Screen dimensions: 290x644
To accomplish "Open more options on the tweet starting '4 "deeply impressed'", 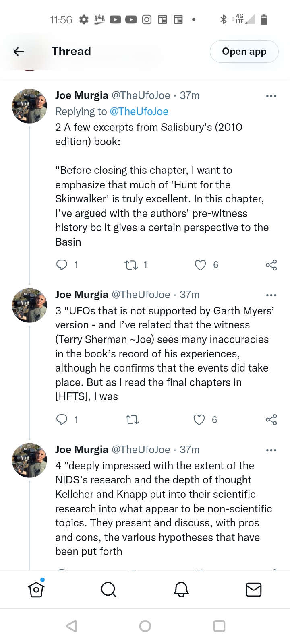I will click(271, 450).
